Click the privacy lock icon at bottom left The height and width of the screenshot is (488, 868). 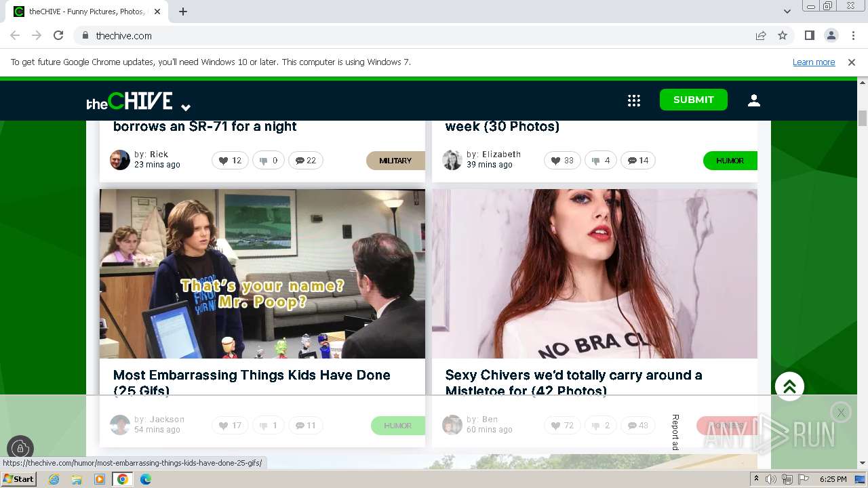[20, 448]
